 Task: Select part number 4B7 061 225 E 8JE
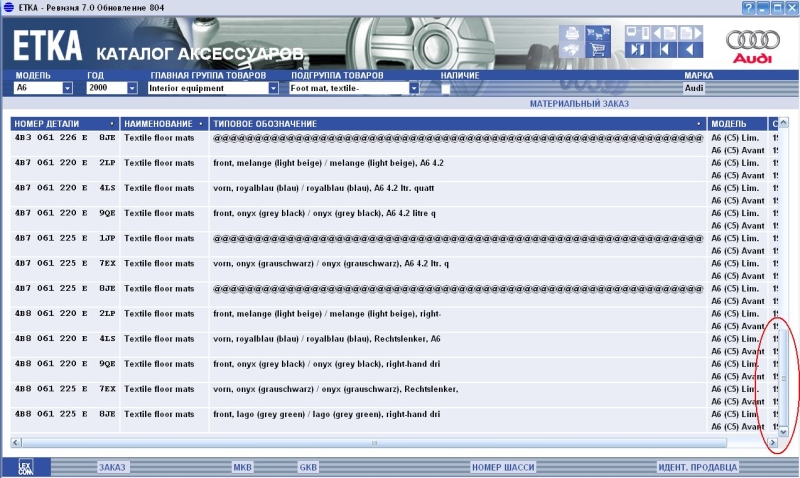point(65,288)
